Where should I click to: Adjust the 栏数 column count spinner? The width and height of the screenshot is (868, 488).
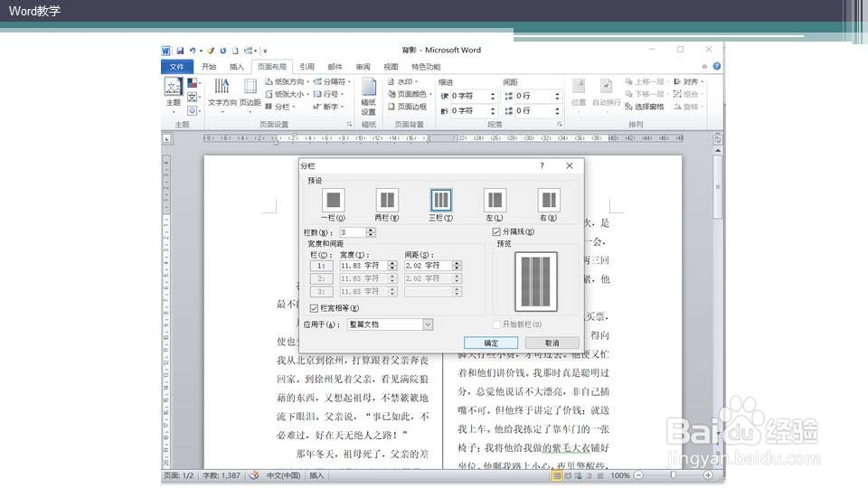(372, 232)
